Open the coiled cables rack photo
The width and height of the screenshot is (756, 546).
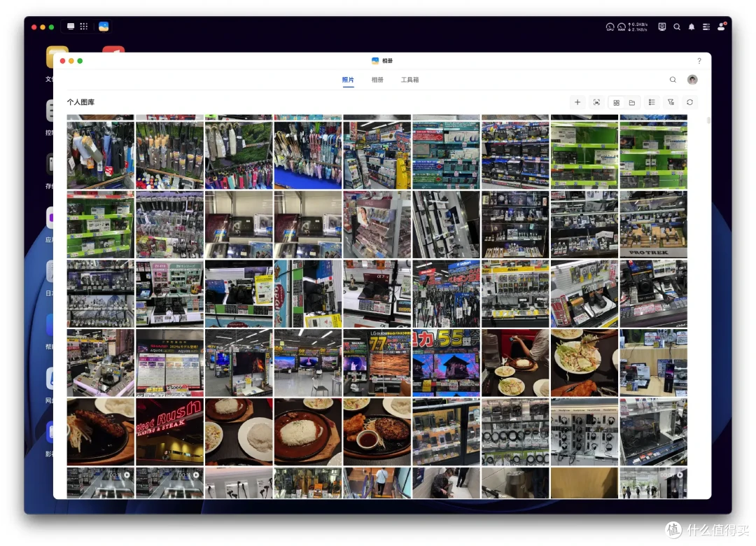(515, 432)
